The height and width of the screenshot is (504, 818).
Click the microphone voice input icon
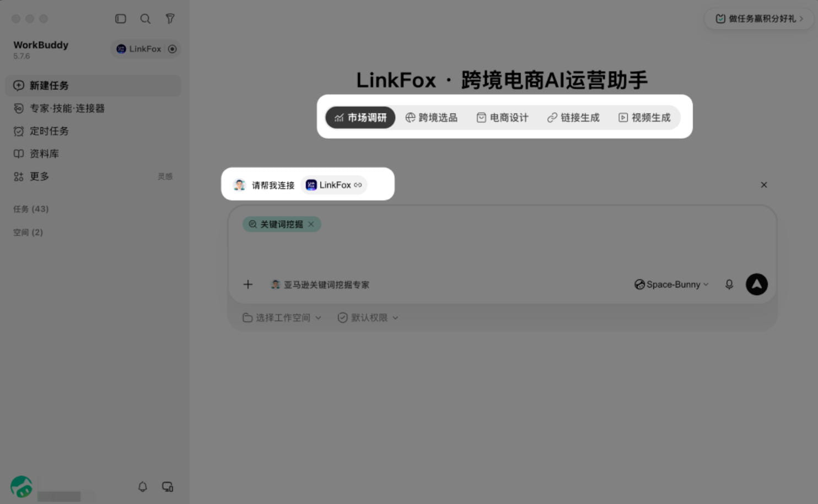tap(729, 285)
